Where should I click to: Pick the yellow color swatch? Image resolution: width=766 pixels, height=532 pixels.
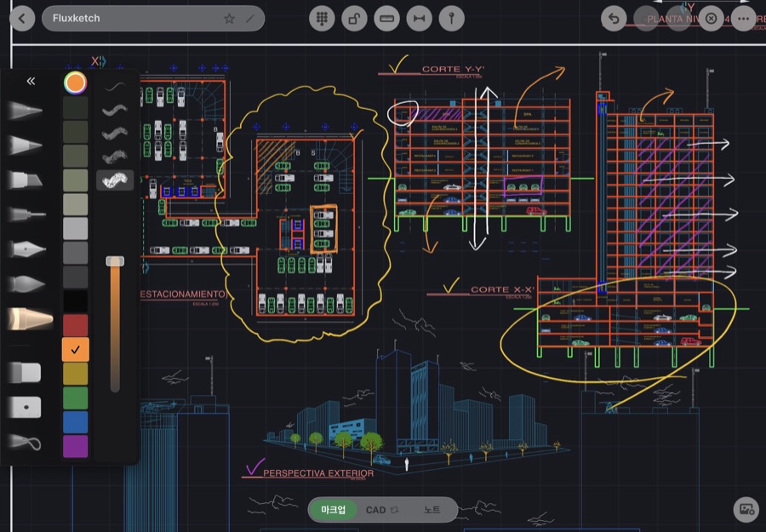click(x=75, y=374)
